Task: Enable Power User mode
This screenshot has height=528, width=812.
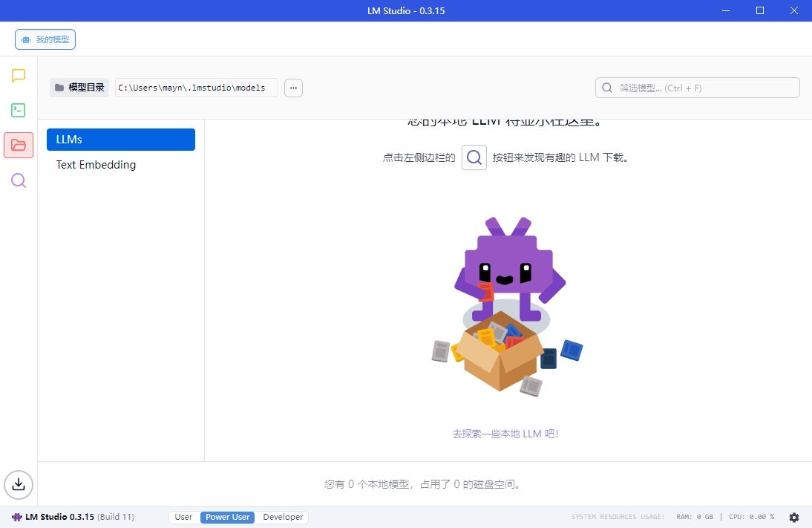Action: pyautogui.click(x=226, y=517)
